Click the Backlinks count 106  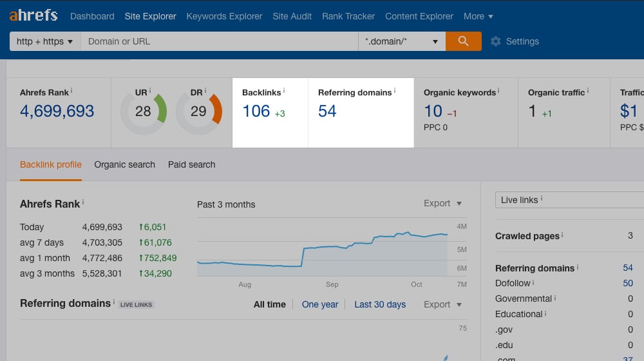coord(256,111)
